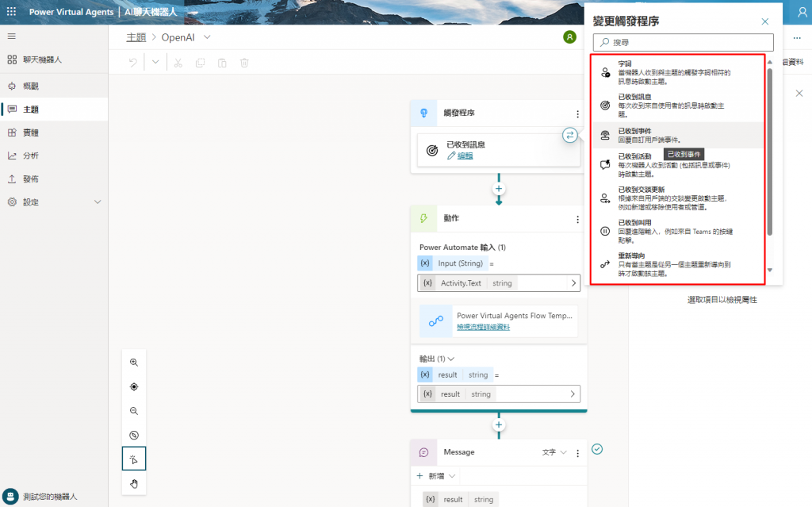
Task: Click the trigger list scrollbar thumb
Action: pyautogui.click(x=770, y=151)
